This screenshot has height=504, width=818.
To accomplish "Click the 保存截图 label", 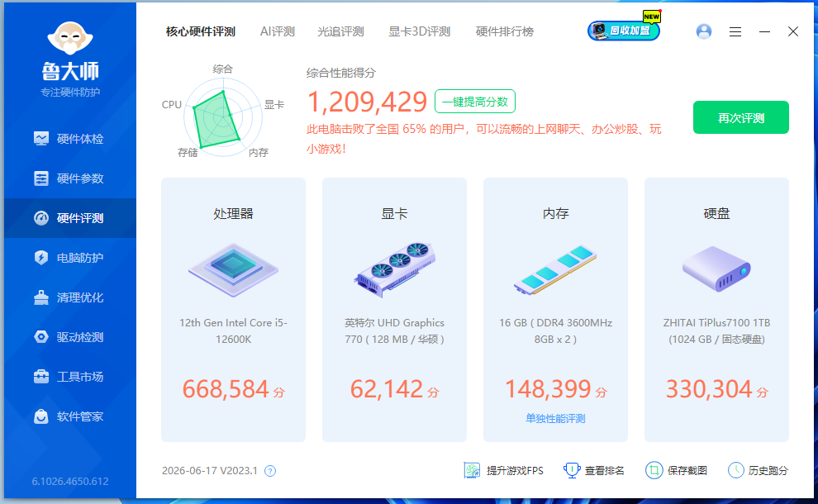I will (687, 471).
